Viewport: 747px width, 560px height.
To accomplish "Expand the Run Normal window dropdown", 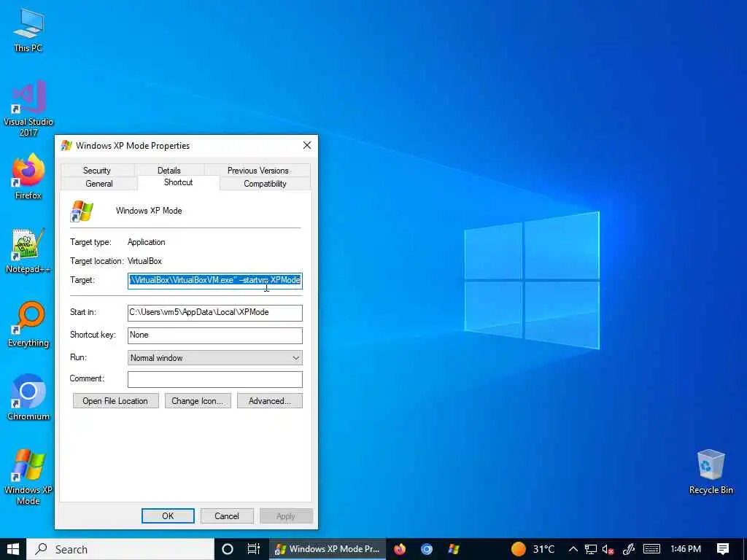I will [x=215, y=357].
